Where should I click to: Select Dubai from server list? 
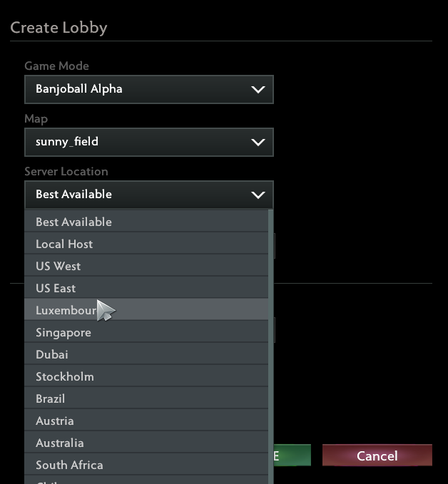click(x=146, y=354)
